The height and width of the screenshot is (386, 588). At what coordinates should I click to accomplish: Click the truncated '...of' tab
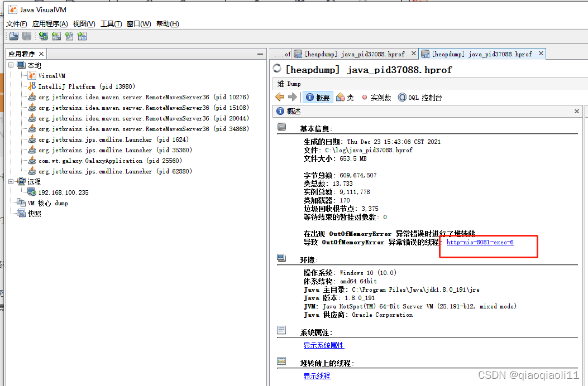click(x=282, y=54)
